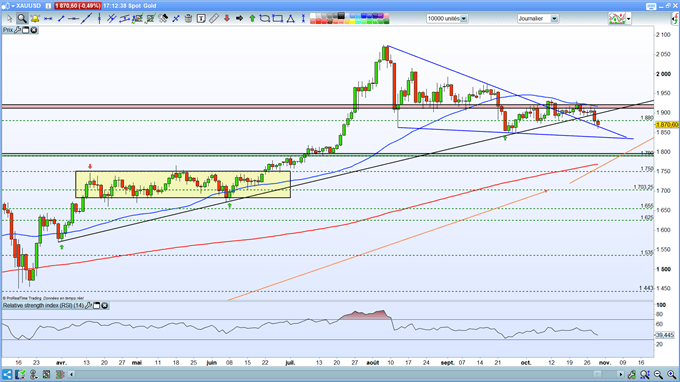The width and height of the screenshot is (680, 382).
Task: Click the bottom bar green checkmark icon
Action: coord(20,374)
